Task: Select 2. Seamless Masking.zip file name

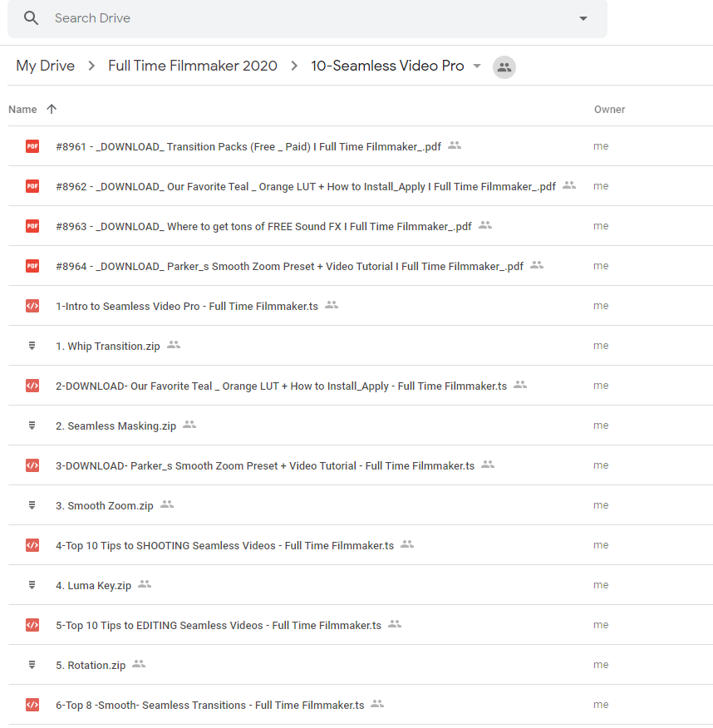Action: click(x=116, y=426)
